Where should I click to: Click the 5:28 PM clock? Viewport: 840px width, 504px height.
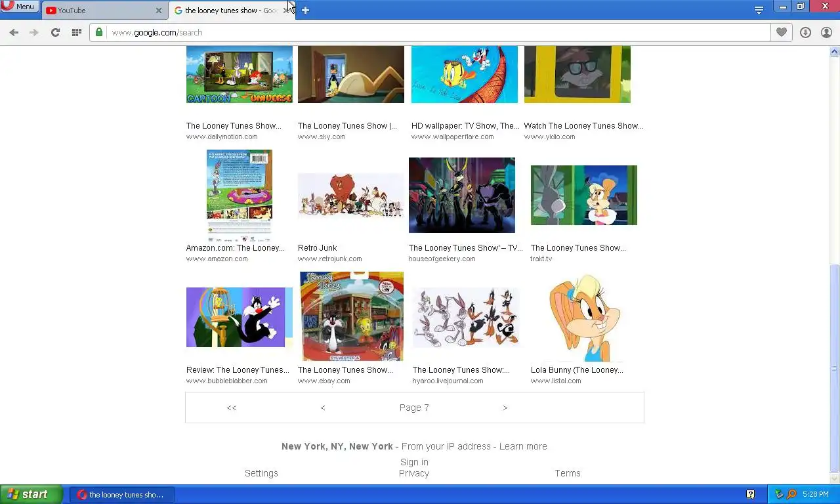pos(815,494)
